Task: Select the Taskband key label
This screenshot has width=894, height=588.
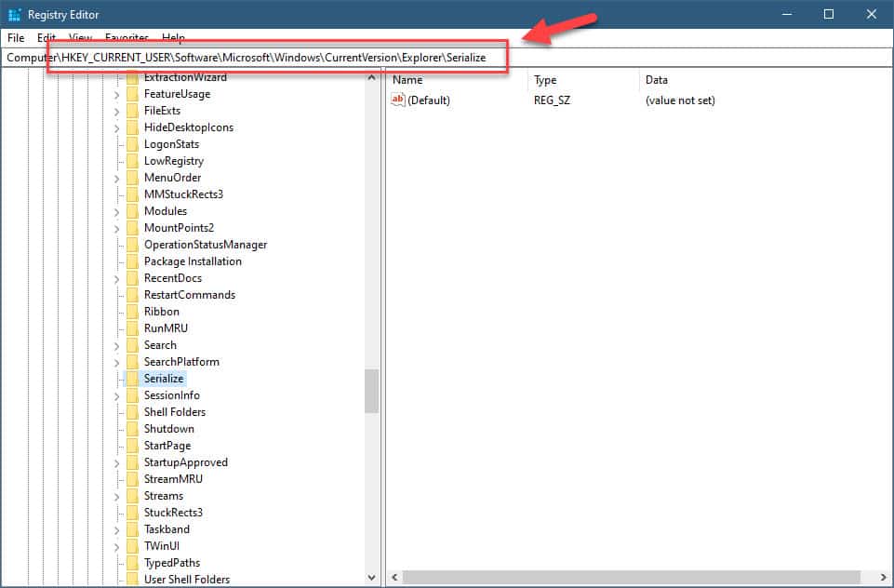Action: coord(167,529)
